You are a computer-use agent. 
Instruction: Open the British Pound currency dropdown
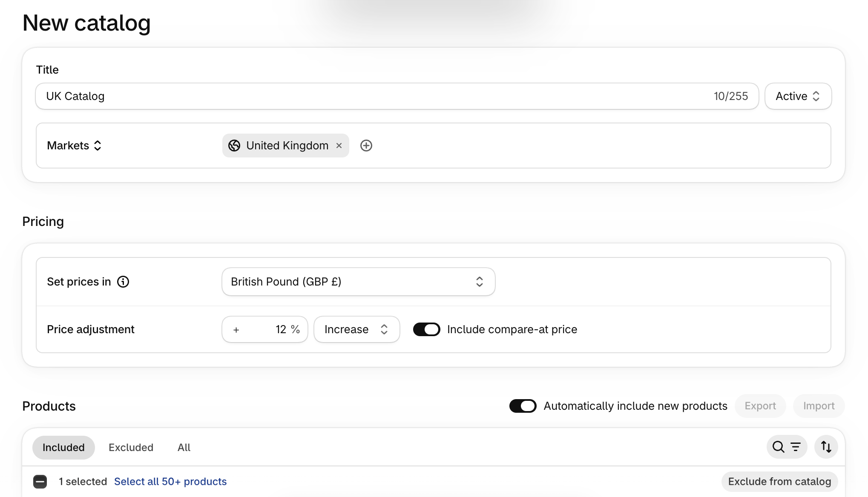(359, 282)
